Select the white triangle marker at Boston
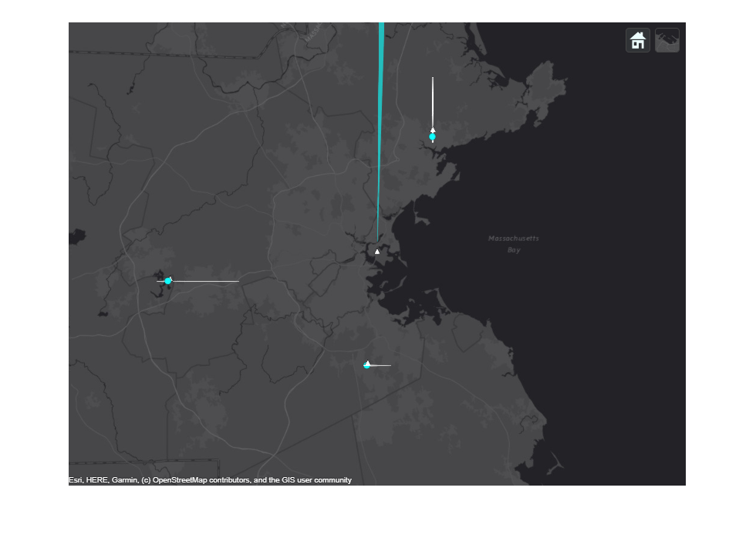This screenshot has width=756, height=535. coord(377,252)
